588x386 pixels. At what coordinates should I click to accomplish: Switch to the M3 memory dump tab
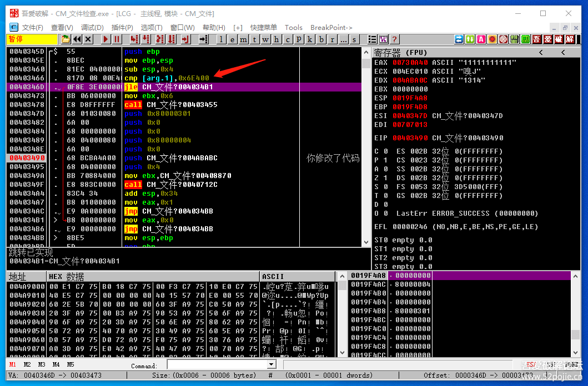42,365
